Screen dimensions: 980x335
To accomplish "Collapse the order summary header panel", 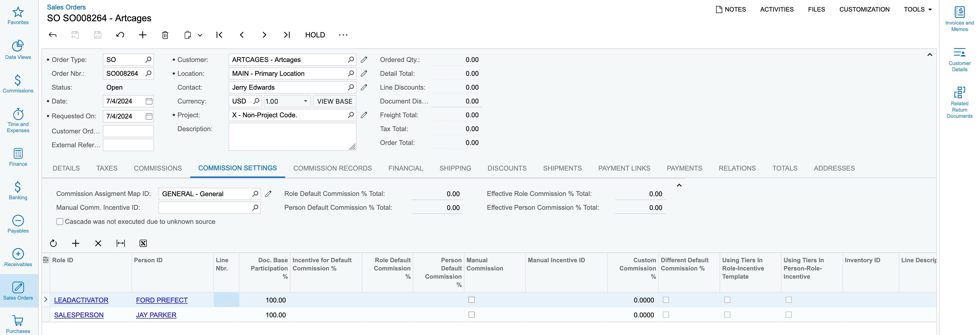I will 929,55.
